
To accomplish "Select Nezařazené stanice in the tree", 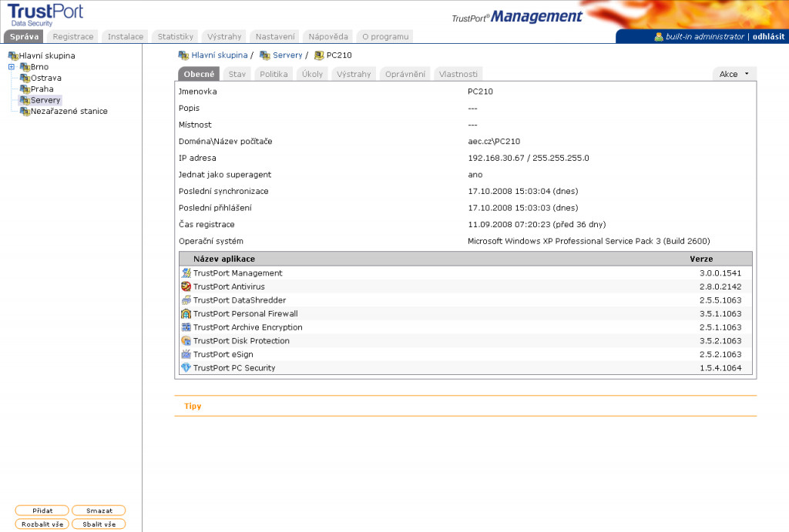I will (x=69, y=111).
